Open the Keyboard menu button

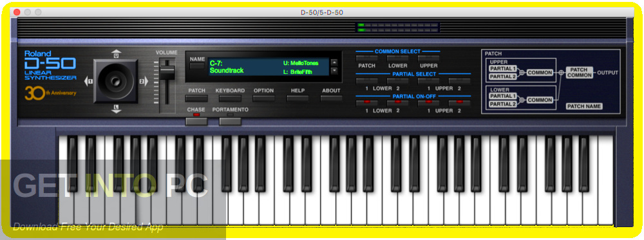230,98
